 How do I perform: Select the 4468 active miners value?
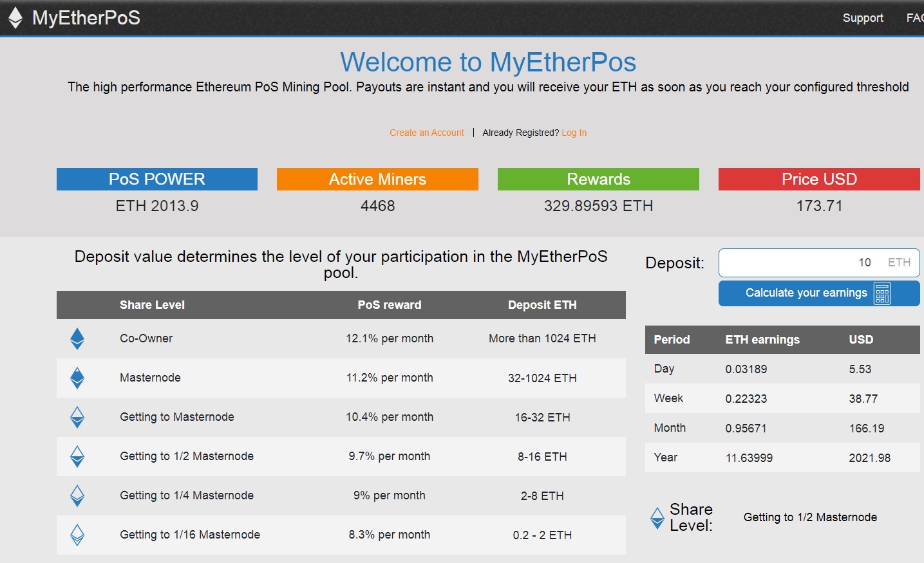pos(378,206)
